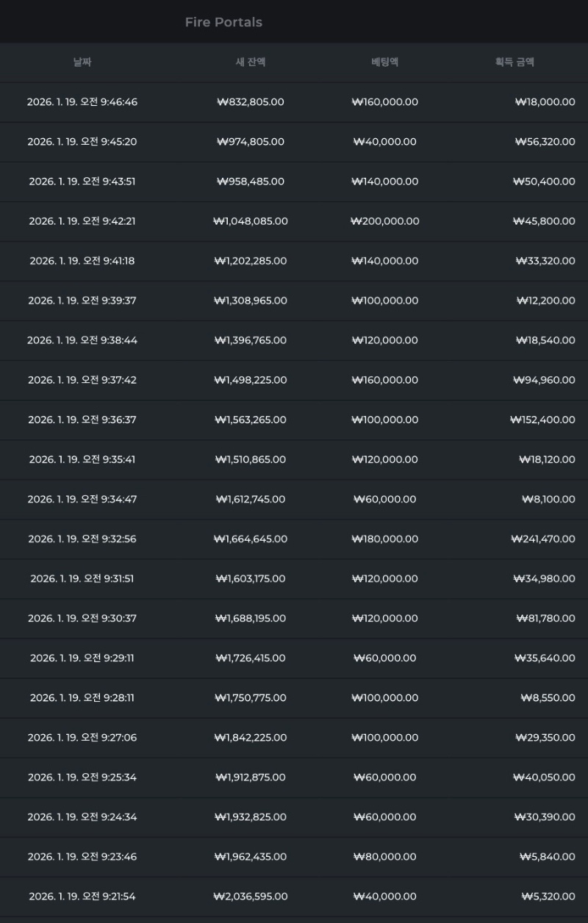Click the ₩241,470.00 winnings cell

point(542,539)
